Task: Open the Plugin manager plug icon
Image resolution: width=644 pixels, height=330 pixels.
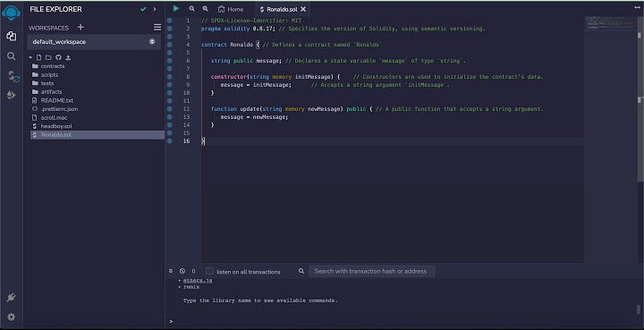Action: click(12, 298)
